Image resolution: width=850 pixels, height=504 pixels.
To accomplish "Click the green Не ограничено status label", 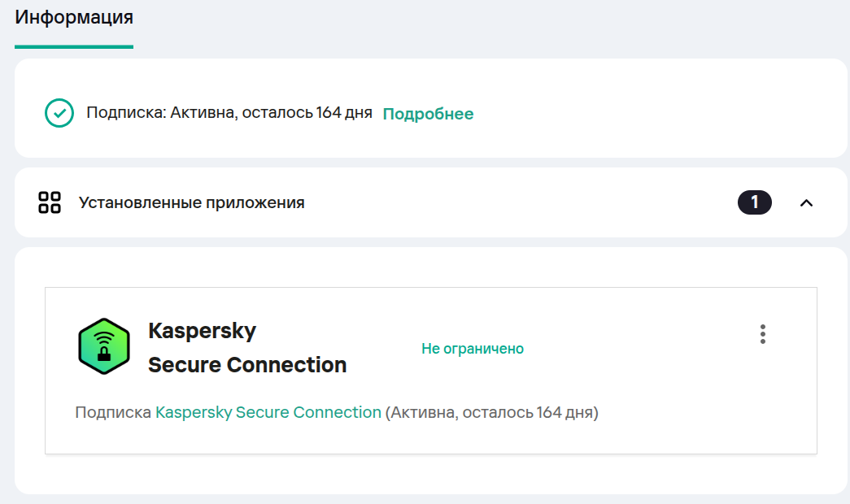I will point(473,349).
